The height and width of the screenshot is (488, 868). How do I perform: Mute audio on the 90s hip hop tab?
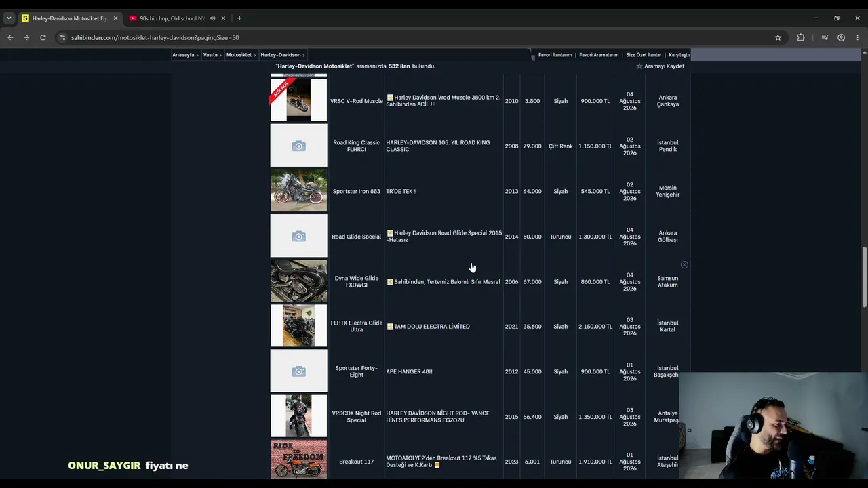[x=212, y=18]
